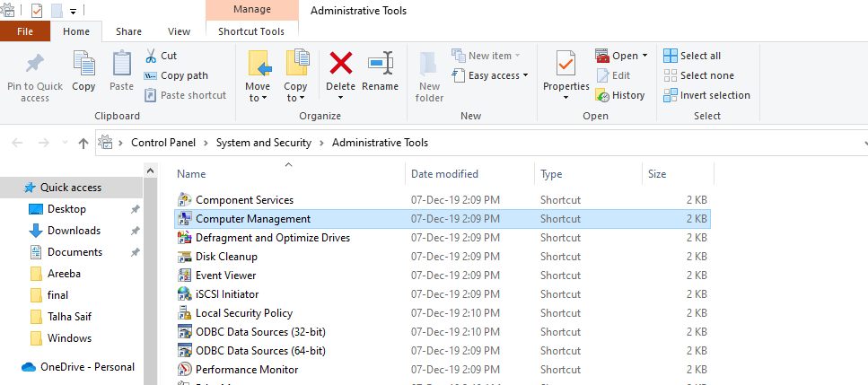Click the Paste clipboard icon
Viewport: 868px width, 385px height.
pyautogui.click(x=122, y=63)
